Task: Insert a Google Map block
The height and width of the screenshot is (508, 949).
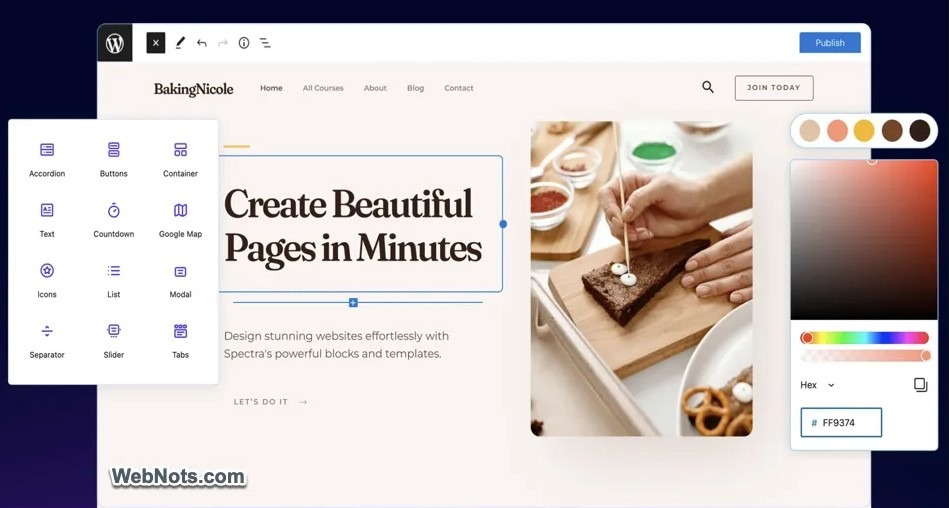Action: click(x=180, y=220)
